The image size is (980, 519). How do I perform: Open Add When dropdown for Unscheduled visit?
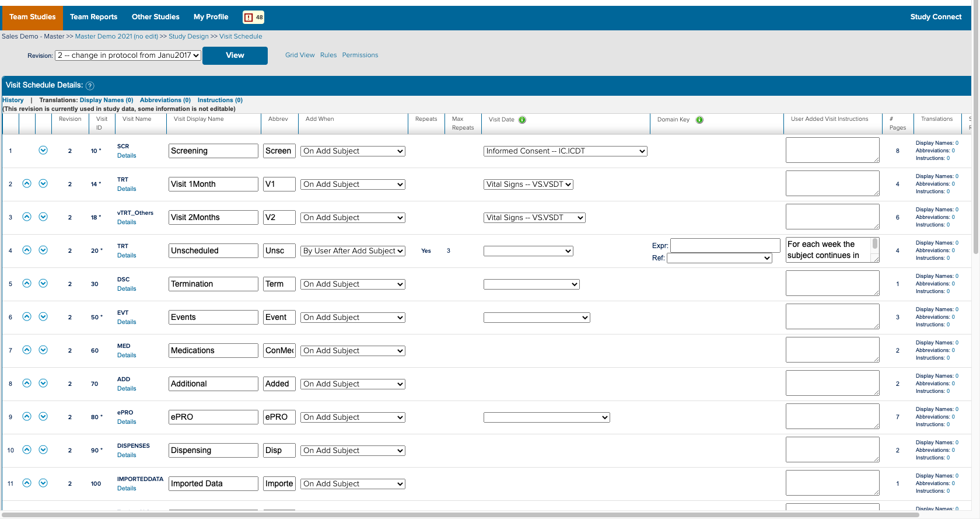tap(353, 251)
